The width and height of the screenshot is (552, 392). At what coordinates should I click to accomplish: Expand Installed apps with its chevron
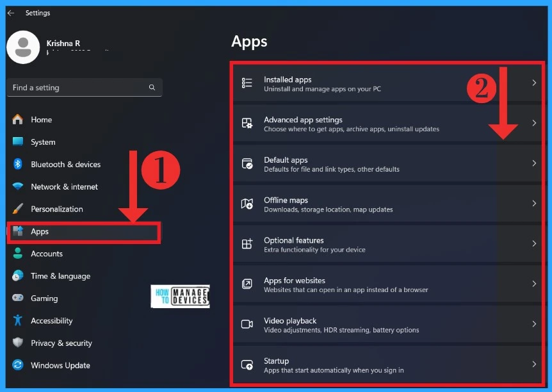coord(534,83)
